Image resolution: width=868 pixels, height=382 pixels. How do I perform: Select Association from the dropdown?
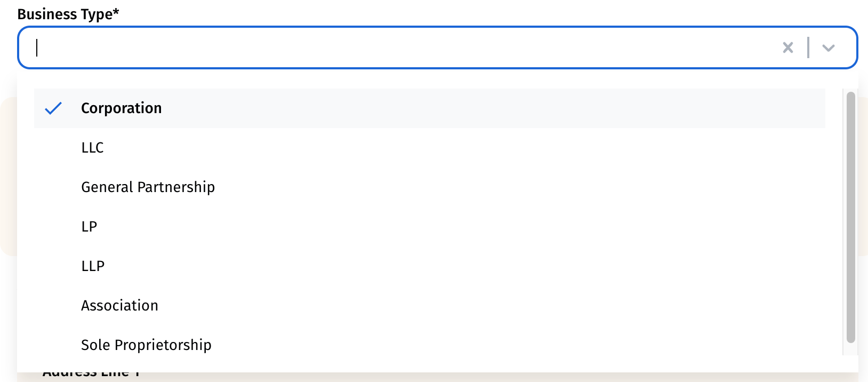point(120,306)
